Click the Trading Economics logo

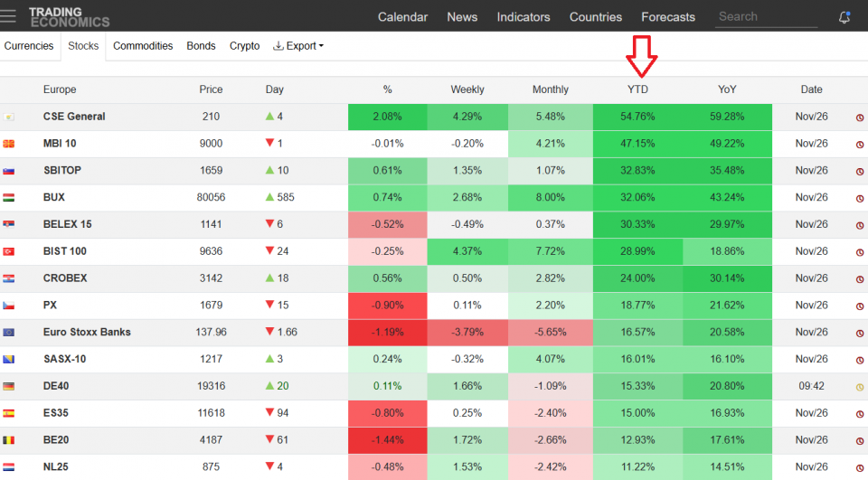pos(70,17)
